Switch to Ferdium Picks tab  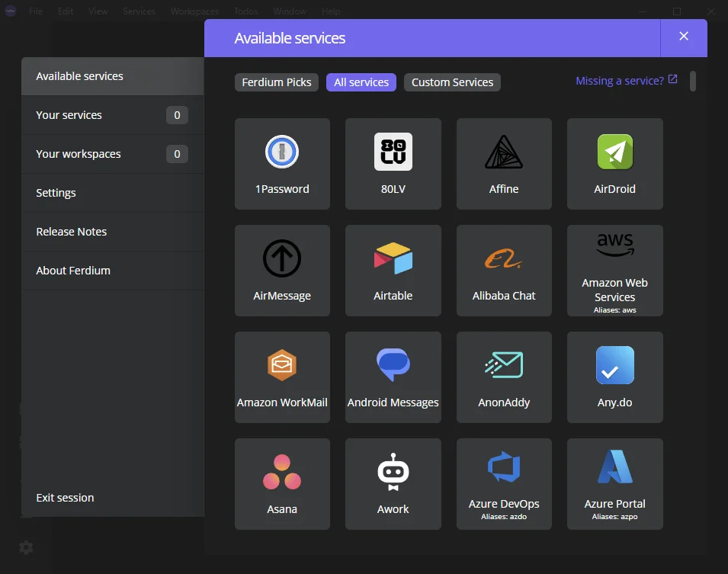click(277, 82)
